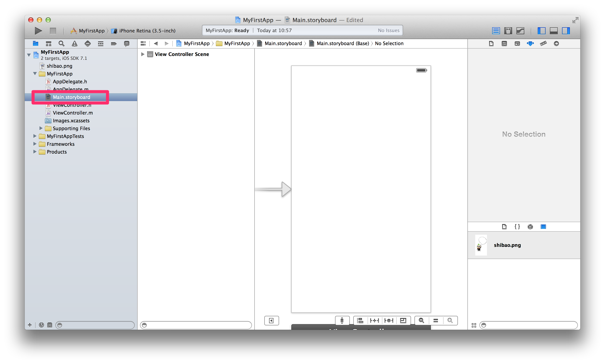This screenshot has width=605, height=364.
Task: Open the Assistant editor
Action: [x=508, y=31]
